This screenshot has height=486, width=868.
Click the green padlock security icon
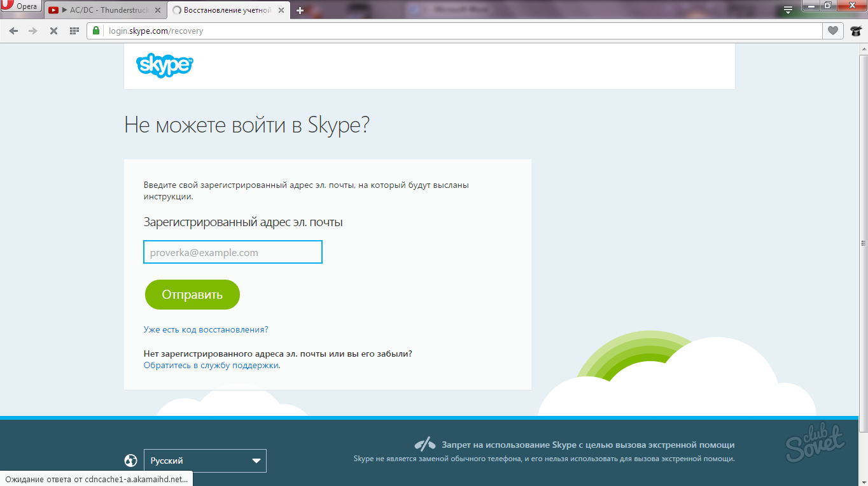tap(97, 31)
